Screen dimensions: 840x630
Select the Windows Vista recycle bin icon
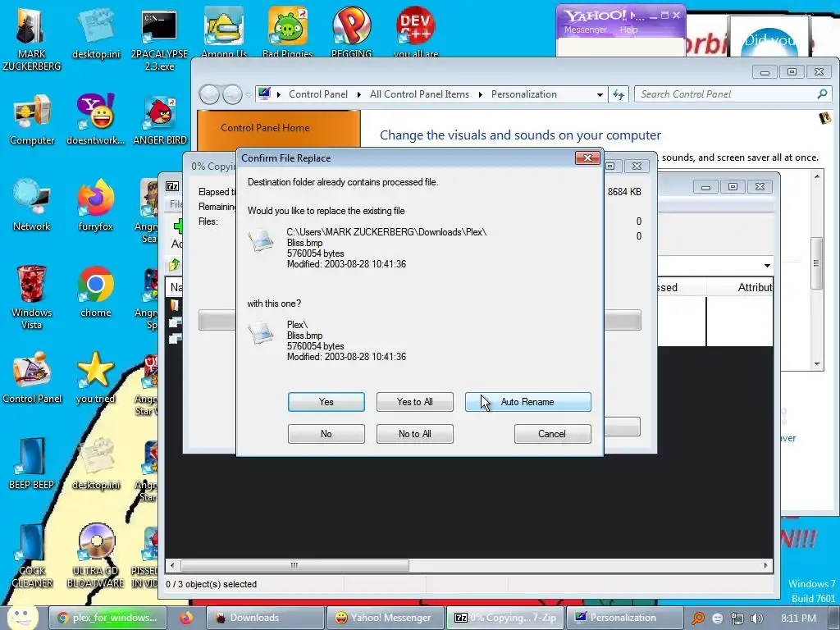click(32, 297)
